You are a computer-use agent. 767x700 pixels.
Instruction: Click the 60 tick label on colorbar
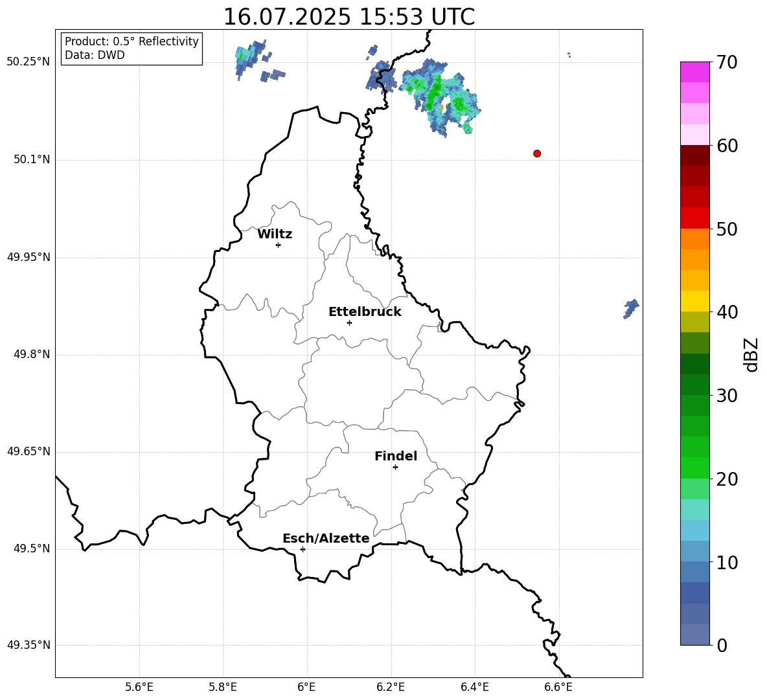point(727,146)
